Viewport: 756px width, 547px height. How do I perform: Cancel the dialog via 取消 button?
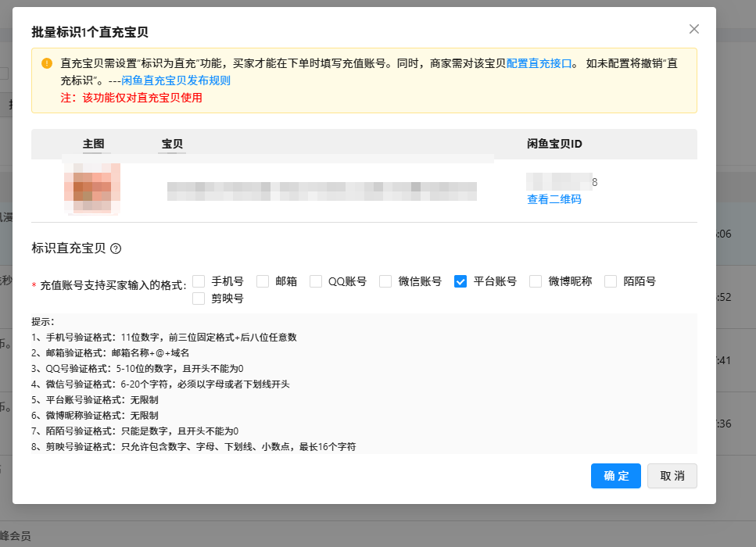point(672,476)
